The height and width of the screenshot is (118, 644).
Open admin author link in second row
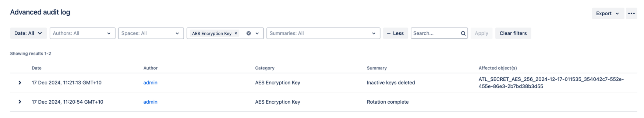(150, 102)
